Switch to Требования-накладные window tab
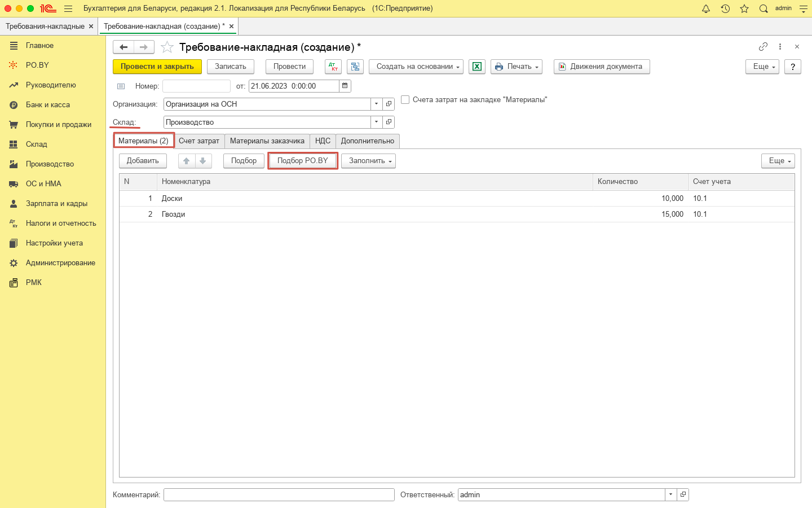 45,27
